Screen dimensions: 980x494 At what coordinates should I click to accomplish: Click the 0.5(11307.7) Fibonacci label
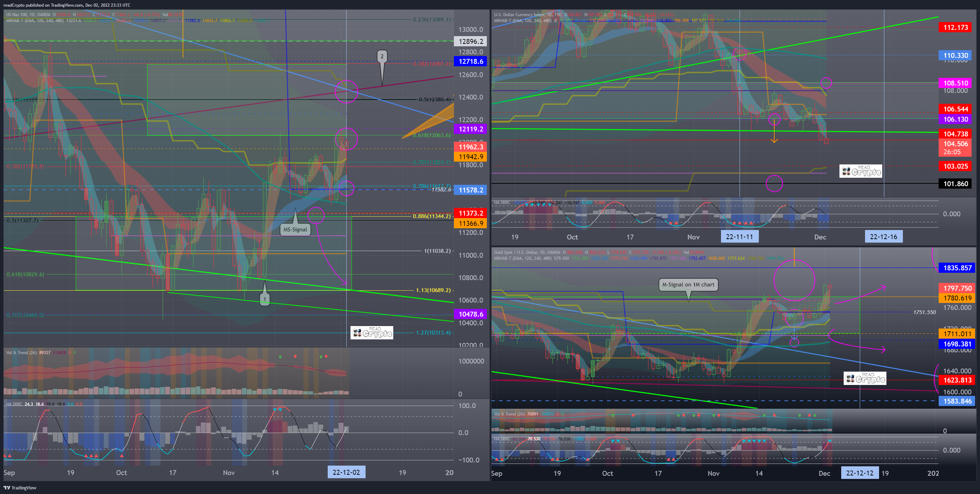pyautogui.click(x=22, y=221)
